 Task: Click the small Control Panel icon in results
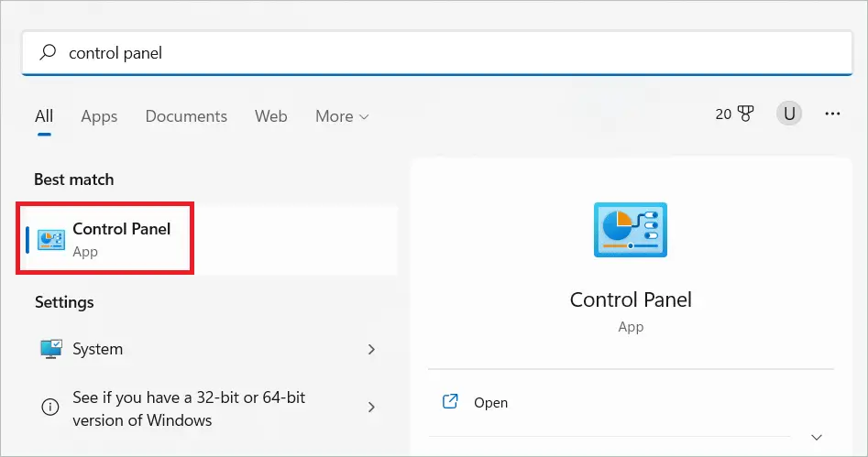(51, 240)
